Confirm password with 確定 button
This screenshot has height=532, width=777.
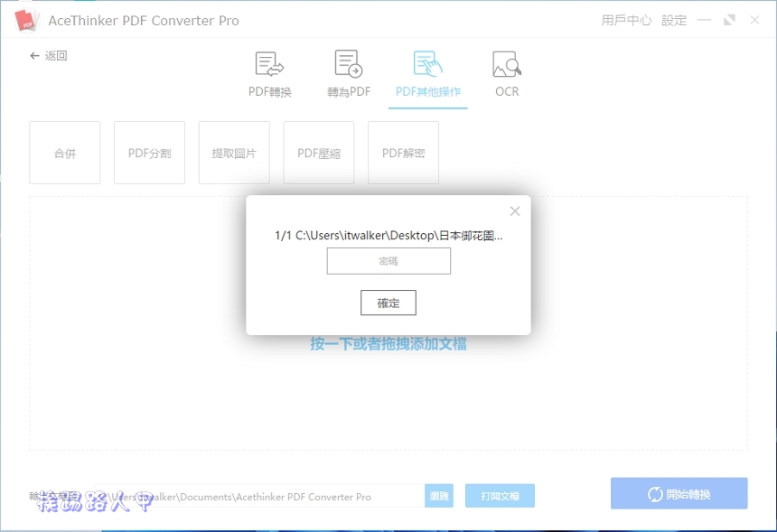point(388,303)
